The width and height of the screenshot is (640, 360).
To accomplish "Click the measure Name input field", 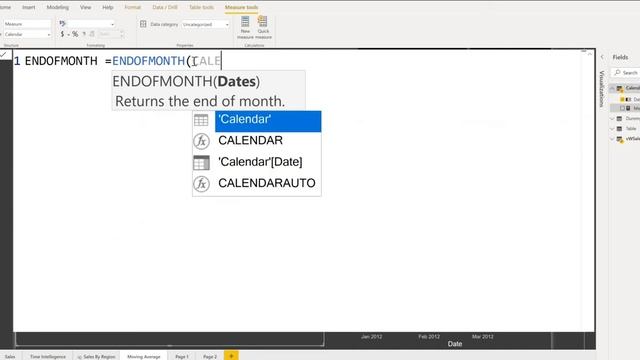I will tap(27, 24).
